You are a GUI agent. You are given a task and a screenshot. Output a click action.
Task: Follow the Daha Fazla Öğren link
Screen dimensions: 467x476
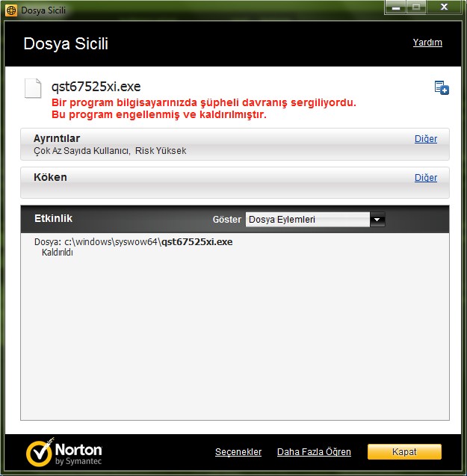coord(314,451)
